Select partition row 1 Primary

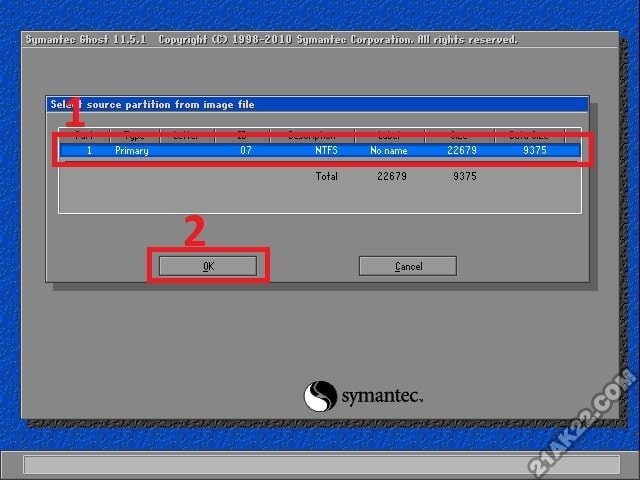(x=320, y=150)
